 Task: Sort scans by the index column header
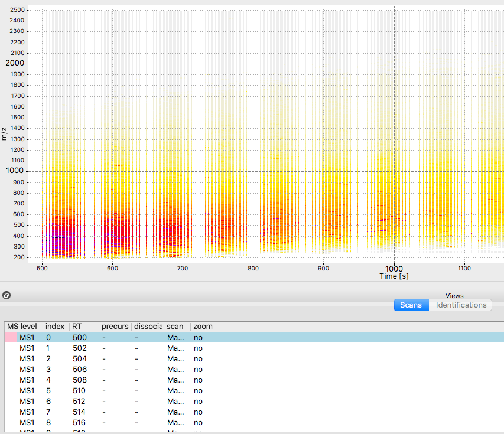[x=55, y=326]
